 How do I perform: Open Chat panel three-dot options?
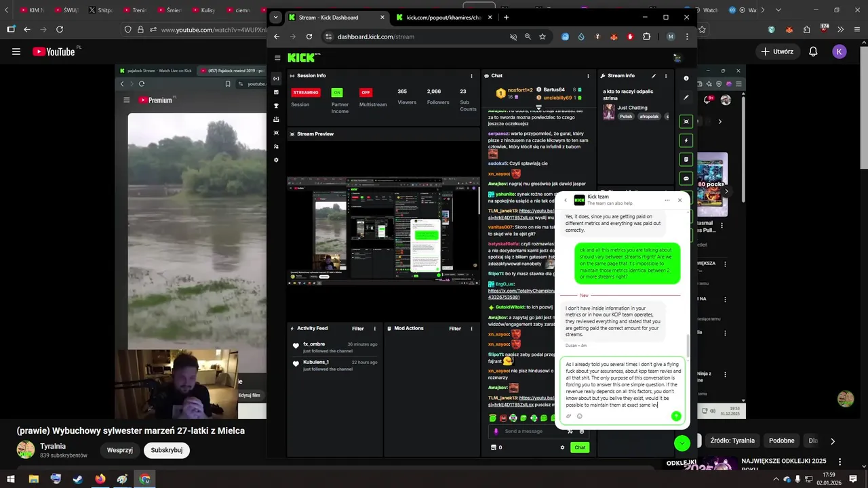tap(589, 76)
